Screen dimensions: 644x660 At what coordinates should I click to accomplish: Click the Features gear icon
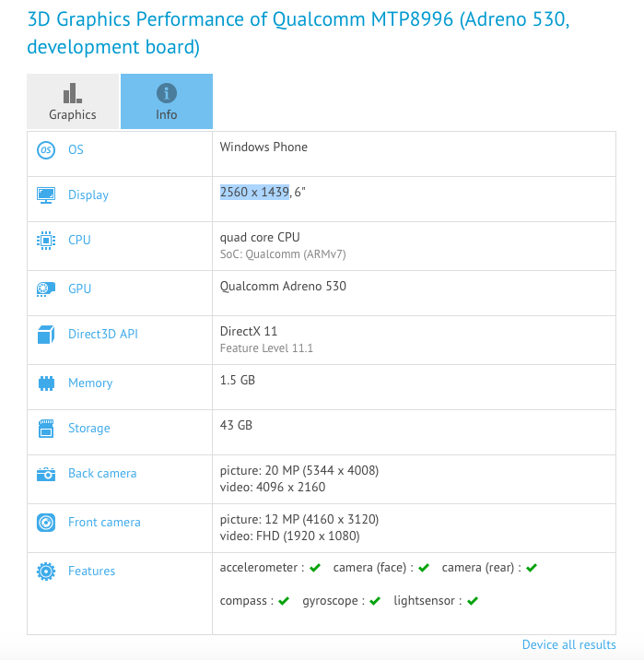pos(46,572)
